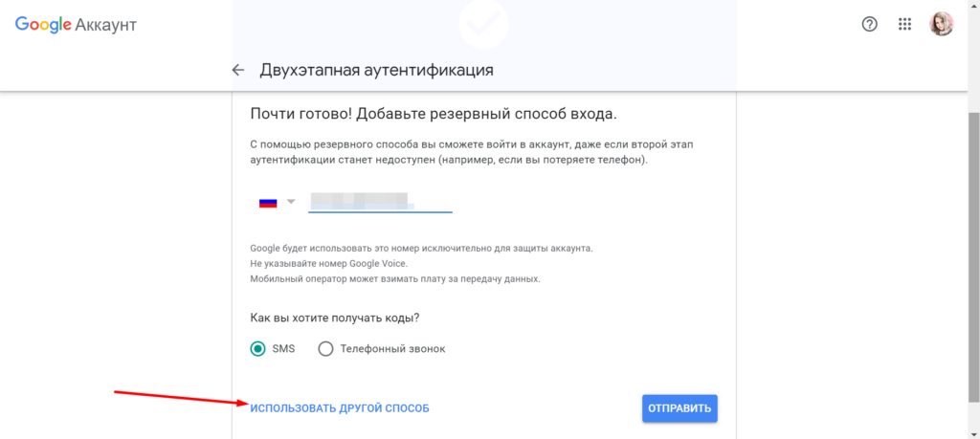Expand the country code dropdown arrow
The width and height of the screenshot is (980, 439).
291,202
